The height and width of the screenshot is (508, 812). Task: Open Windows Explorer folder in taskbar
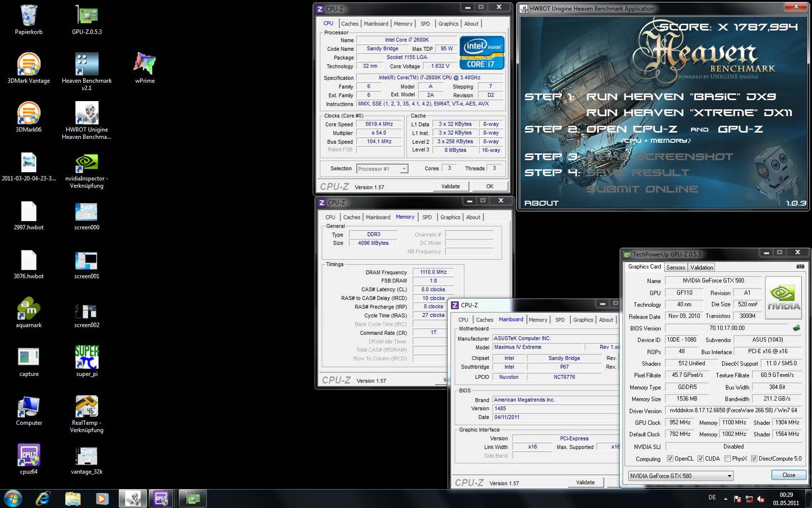coord(73,498)
